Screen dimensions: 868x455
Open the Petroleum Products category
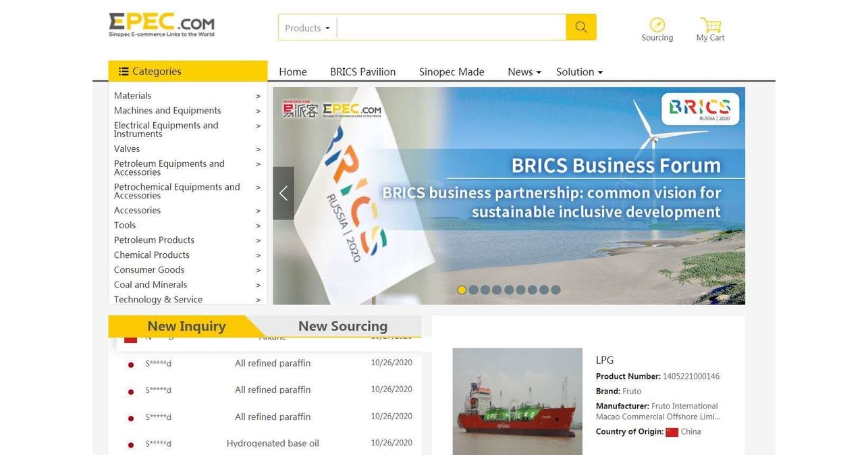pos(154,240)
